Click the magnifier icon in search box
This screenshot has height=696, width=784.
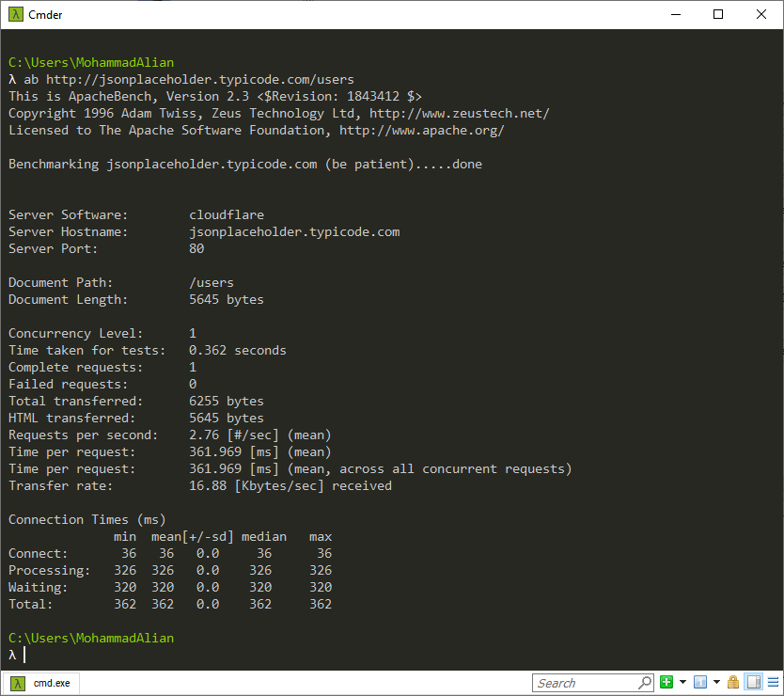(x=645, y=683)
